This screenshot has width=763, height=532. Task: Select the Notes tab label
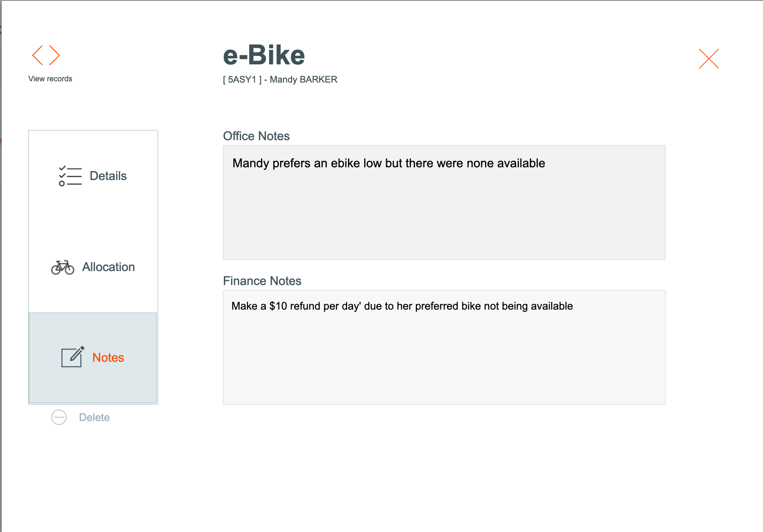tap(108, 357)
